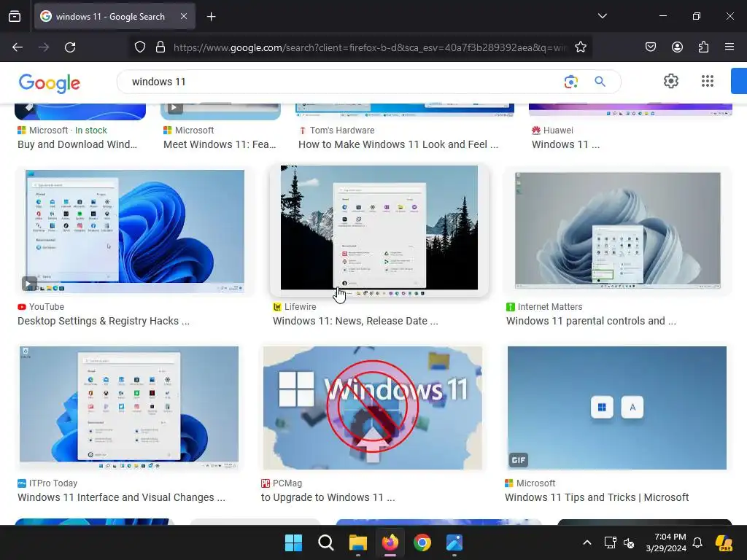Click Windows 11 Tips and Tricks | Microsoft title
747x560 pixels.
597,497
